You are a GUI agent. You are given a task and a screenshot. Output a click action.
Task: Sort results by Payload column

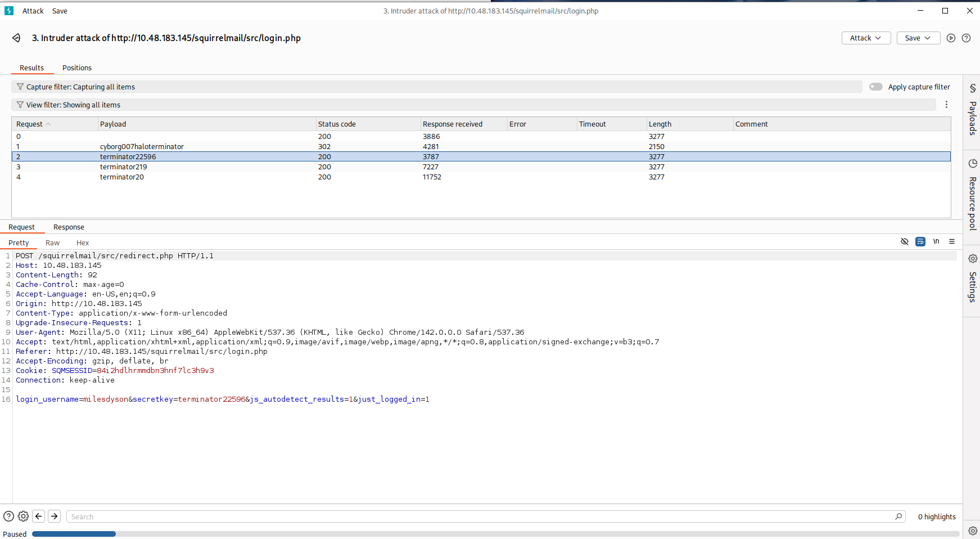click(207, 124)
